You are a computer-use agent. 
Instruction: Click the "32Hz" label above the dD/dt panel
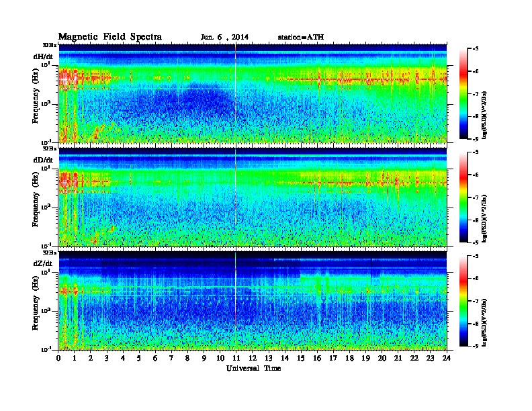pyautogui.click(x=50, y=148)
